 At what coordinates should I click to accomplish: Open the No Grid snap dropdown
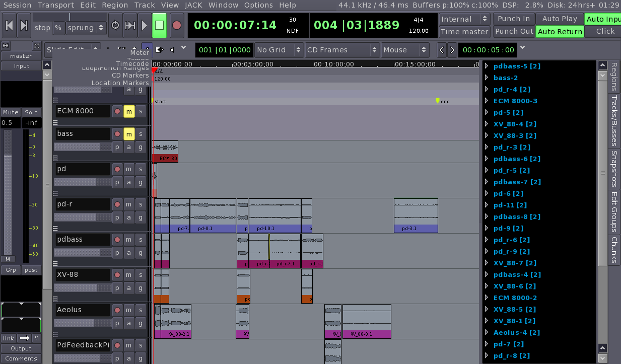pyautogui.click(x=278, y=50)
